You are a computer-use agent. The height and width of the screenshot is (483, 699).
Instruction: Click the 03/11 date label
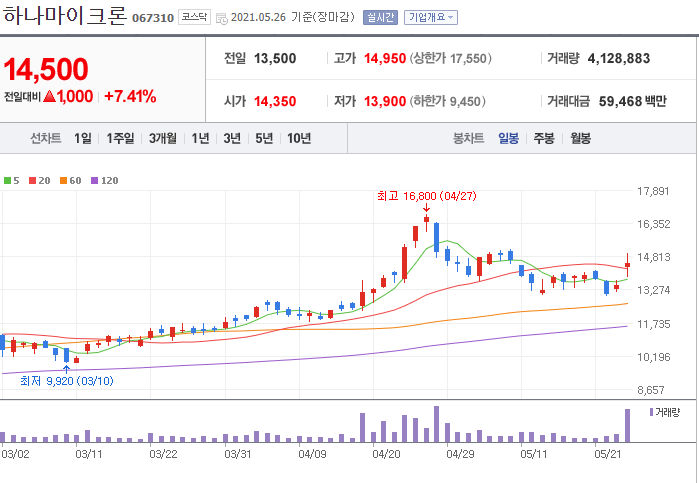[89, 454]
